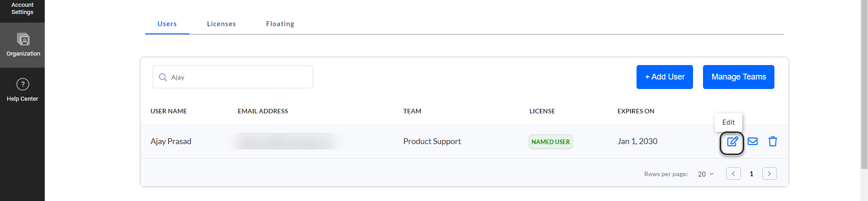Screen dimensions: 868x201
Task: Select the Ajay Prasad user name
Action: click(x=171, y=141)
